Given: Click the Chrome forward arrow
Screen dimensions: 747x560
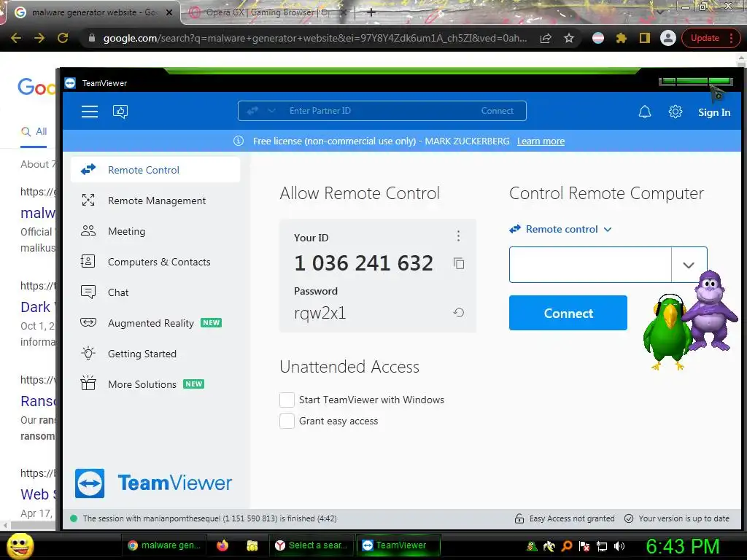Looking at the screenshot, I should (x=39, y=38).
